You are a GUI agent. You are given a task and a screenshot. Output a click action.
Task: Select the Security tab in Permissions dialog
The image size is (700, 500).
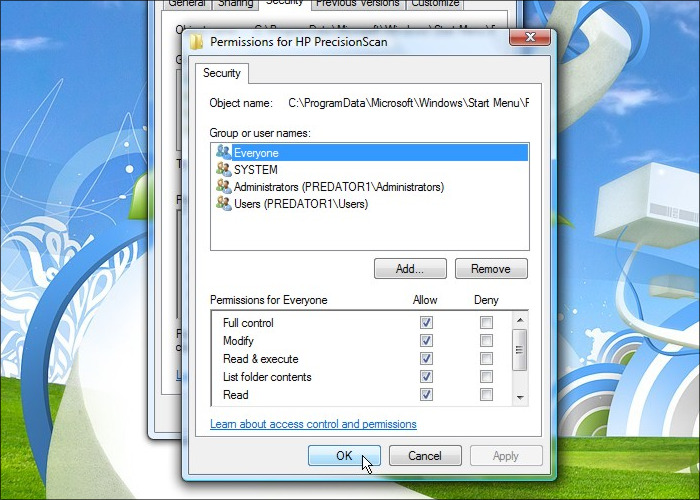pyautogui.click(x=221, y=73)
